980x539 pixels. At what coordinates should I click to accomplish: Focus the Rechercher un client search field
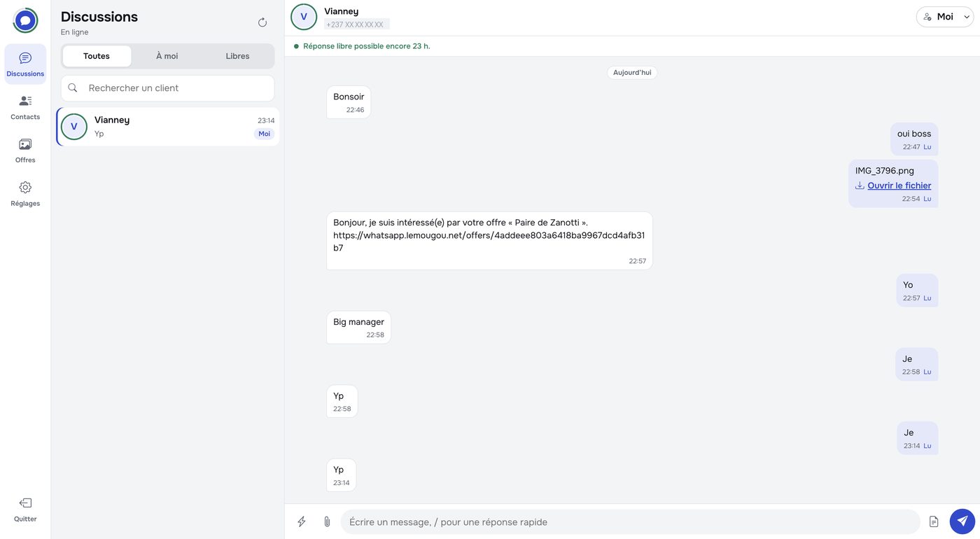168,88
